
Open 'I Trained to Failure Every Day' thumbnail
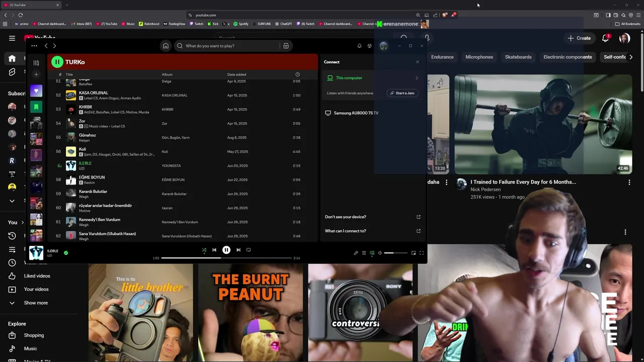[543, 124]
